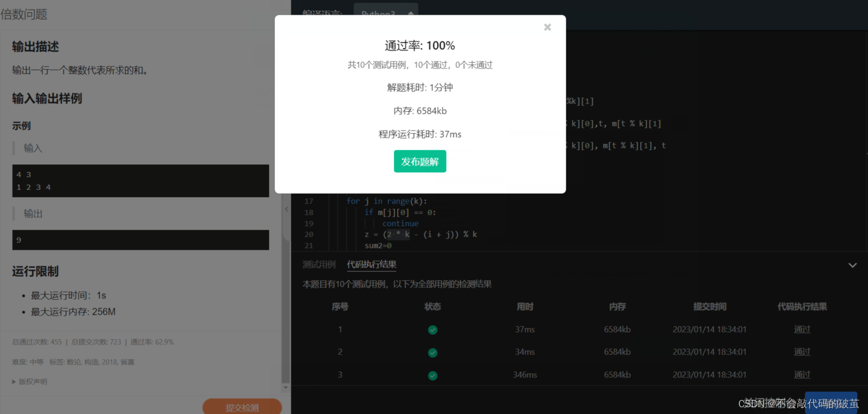
Task: Click the 解题耗时: 1分钟 text
Action: [420, 87]
